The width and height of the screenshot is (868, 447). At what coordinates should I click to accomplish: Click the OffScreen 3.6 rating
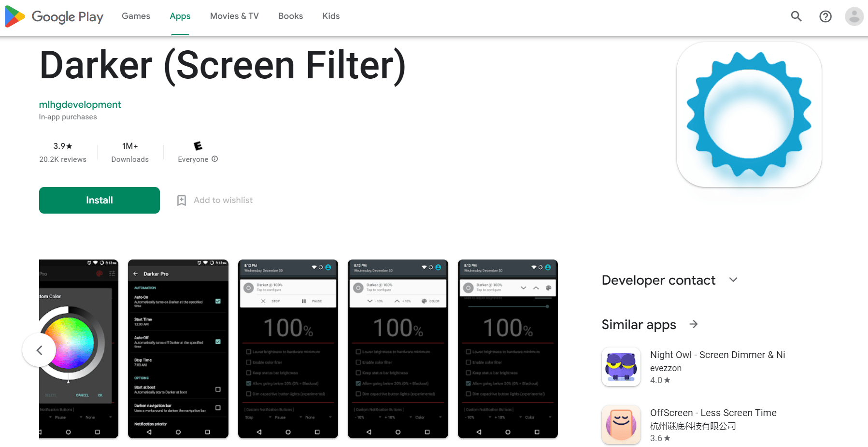[660, 438]
